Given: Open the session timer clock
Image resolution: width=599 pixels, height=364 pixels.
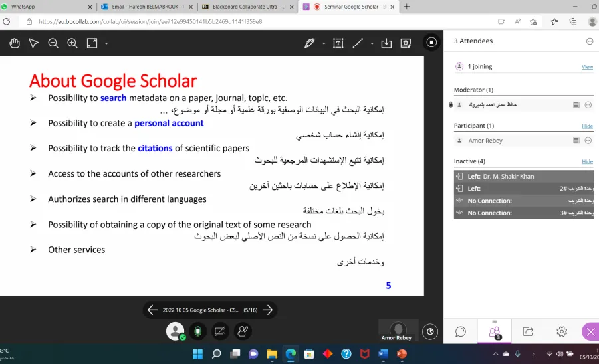Looking at the screenshot, I should click(x=430, y=331).
